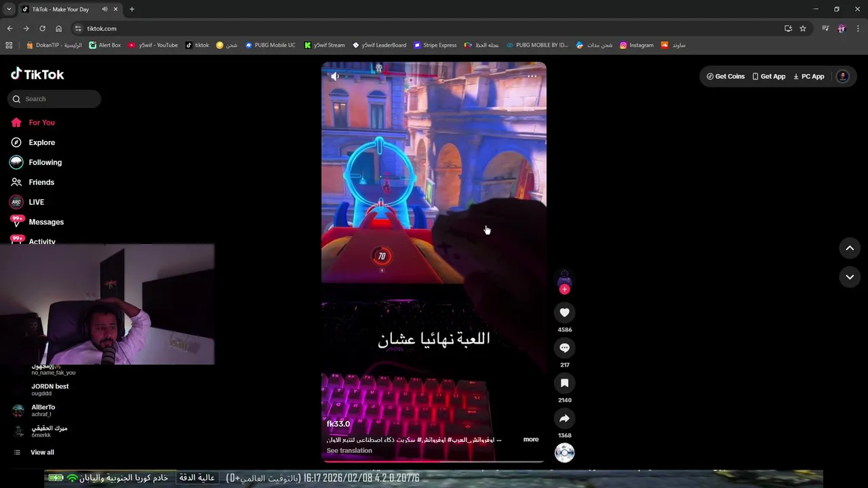Click the PC App button
The height and width of the screenshot is (488, 868).
point(809,77)
